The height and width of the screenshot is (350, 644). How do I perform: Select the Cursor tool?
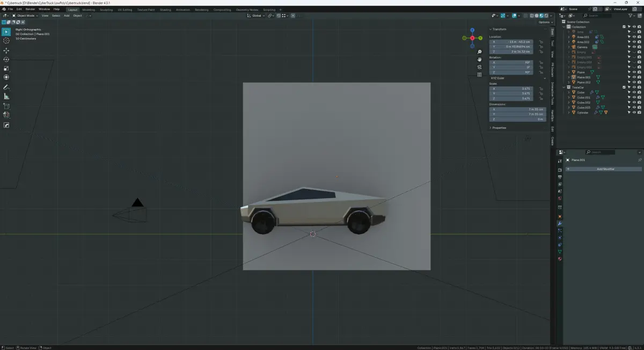coord(6,41)
